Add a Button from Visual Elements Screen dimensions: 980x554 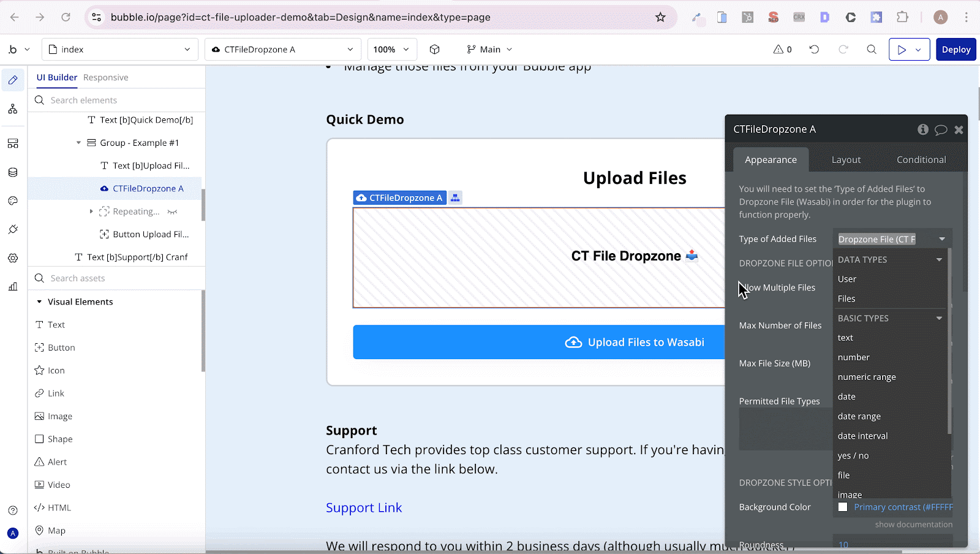(x=55, y=347)
